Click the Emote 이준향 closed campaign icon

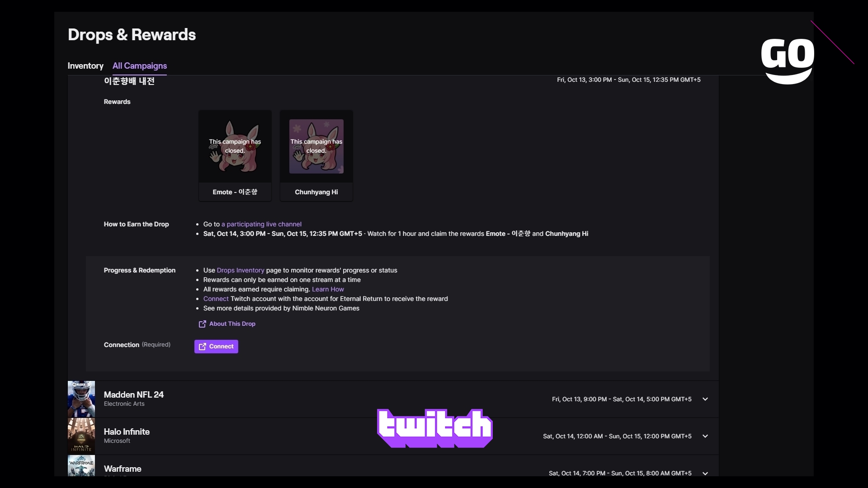pyautogui.click(x=234, y=146)
